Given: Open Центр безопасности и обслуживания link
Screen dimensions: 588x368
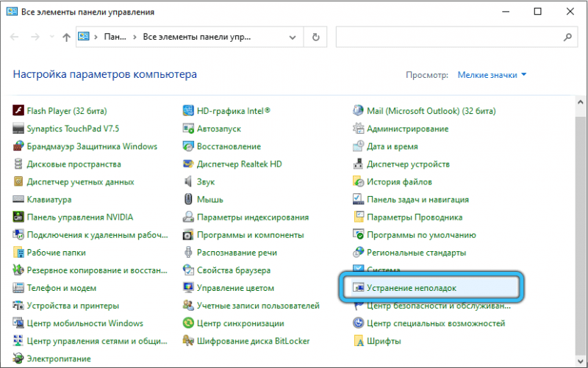Looking at the screenshot, I should coord(439,306).
